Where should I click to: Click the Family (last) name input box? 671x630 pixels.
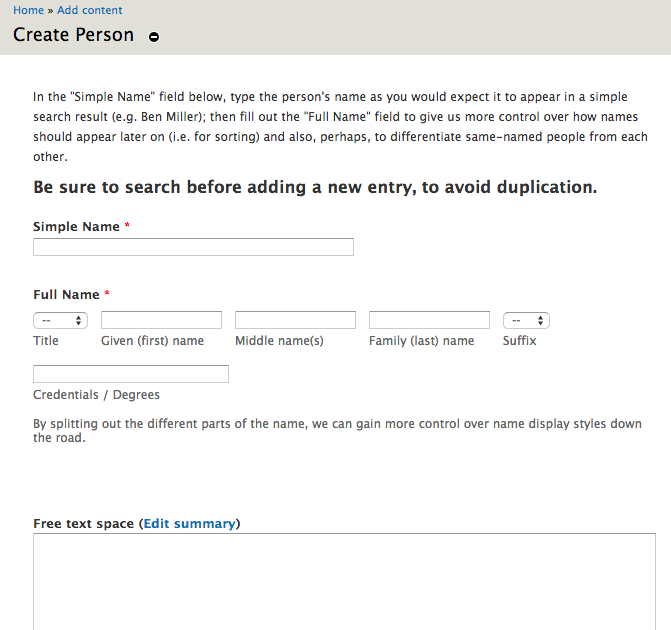[x=429, y=320]
